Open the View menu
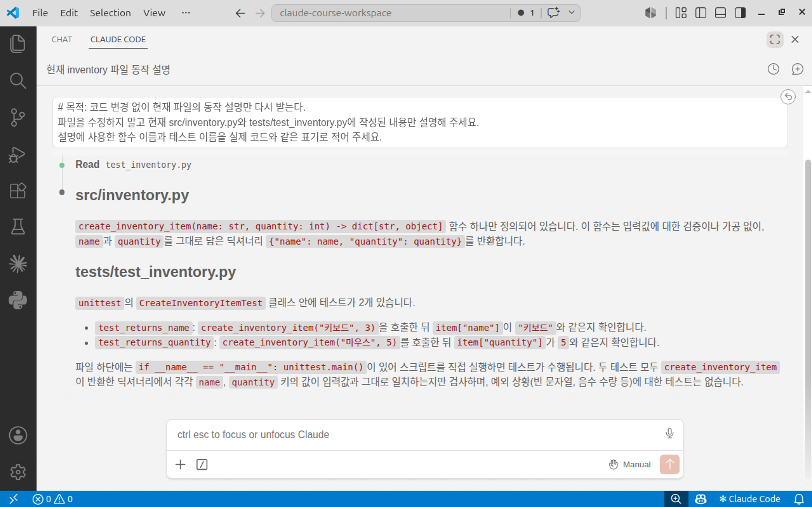This screenshot has width=812, height=507. tap(154, 13)
